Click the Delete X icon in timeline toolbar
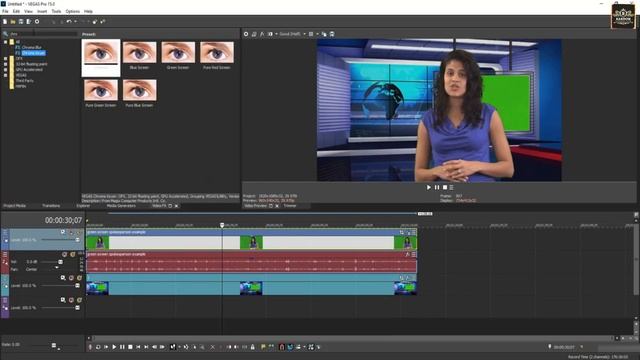Screen dimensions: 640x360 (212, 347)
